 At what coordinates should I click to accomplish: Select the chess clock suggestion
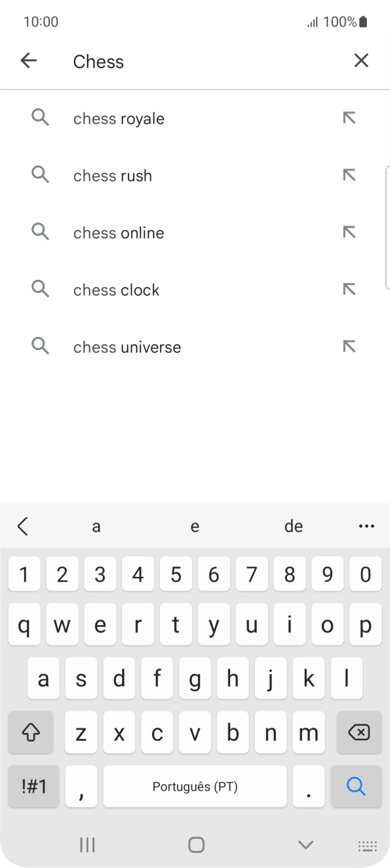[x=116, y=289]
